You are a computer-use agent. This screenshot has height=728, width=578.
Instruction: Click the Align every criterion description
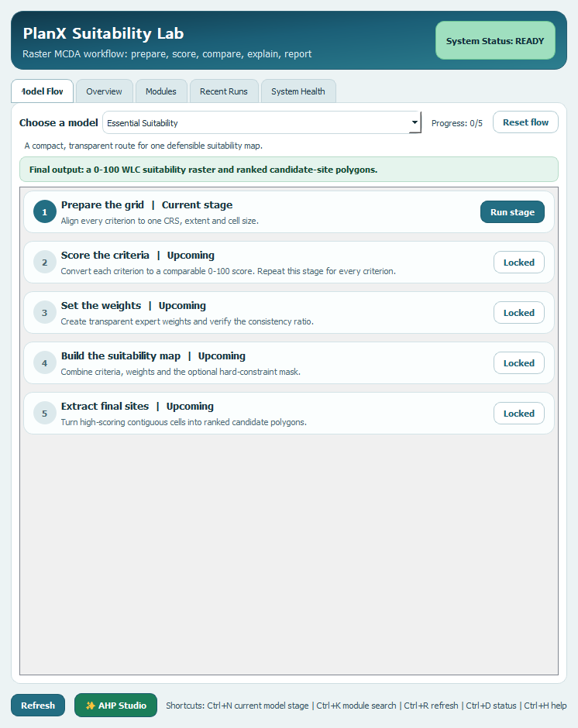[x=160, y=221]
